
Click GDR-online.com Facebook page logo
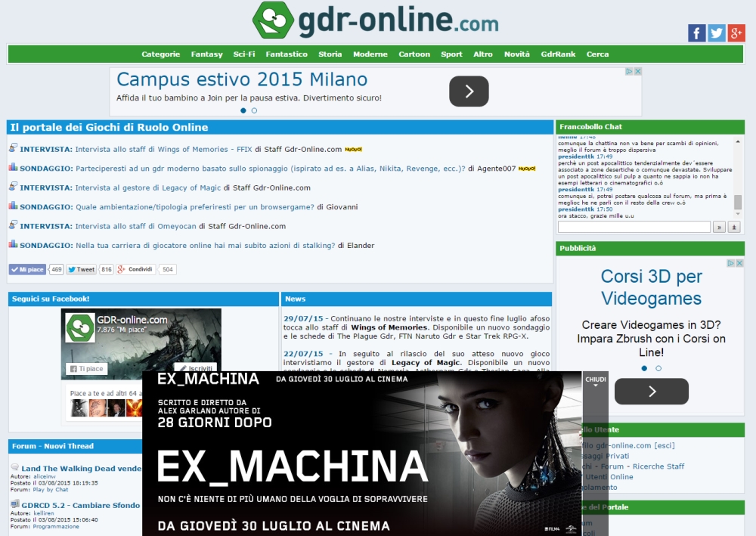(x=79, y=328)
